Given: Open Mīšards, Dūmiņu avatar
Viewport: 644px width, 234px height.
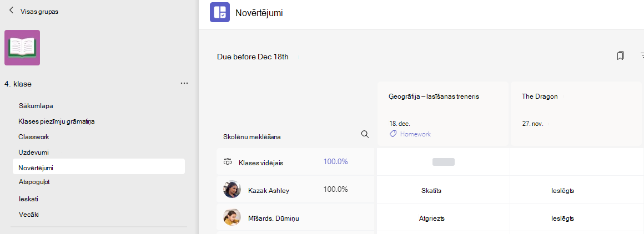Looking at the screenshot, I should pos(232,217).
